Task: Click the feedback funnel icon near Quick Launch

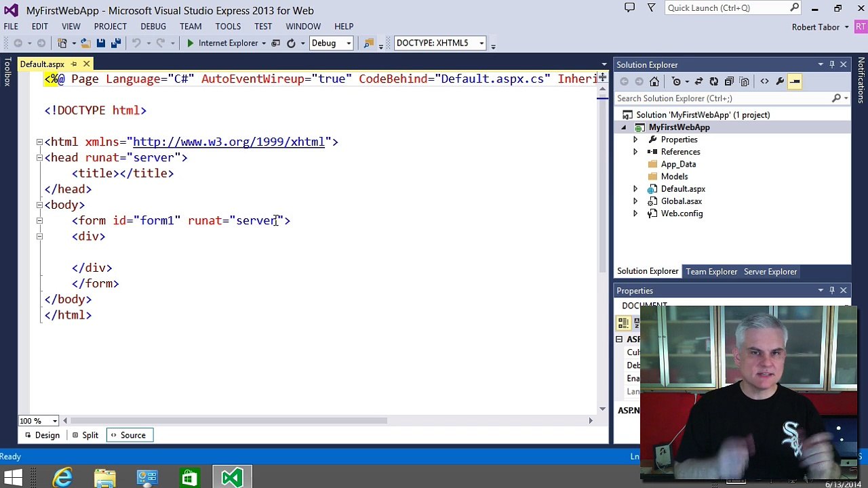Action: tap(651, 8)
